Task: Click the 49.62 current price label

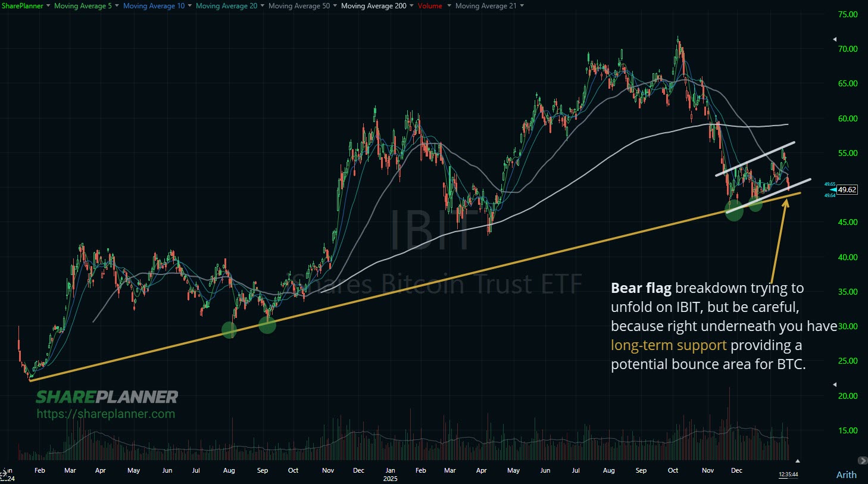Action: (847, 190)
